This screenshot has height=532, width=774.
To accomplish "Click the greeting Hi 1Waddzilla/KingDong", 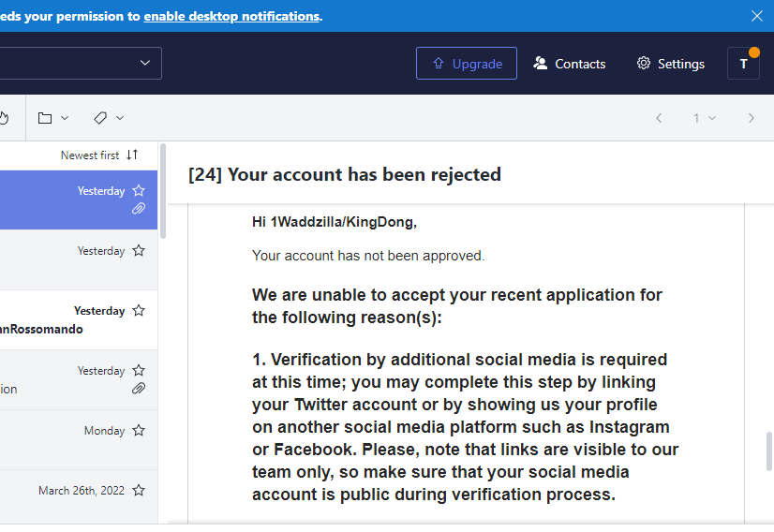I will click(x=335, y=222).
